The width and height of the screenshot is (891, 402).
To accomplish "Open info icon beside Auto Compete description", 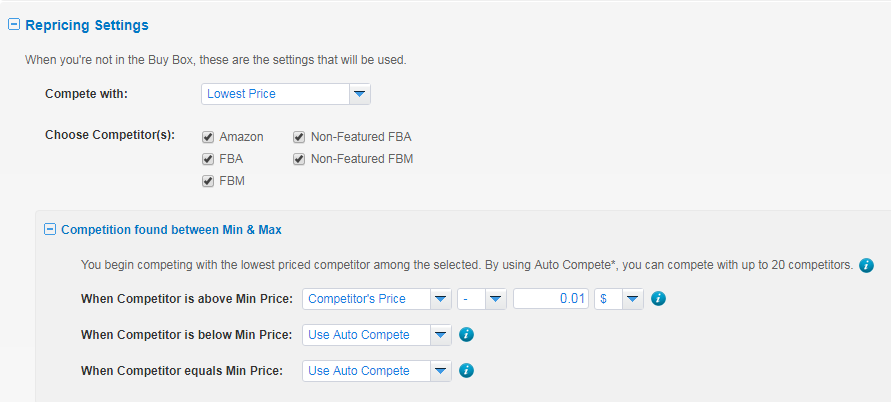I will click(x=866, y=265).
